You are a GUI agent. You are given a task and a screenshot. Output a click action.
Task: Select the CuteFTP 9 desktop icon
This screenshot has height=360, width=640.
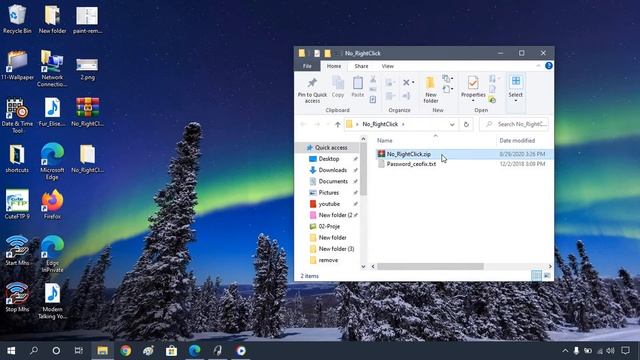17,204
